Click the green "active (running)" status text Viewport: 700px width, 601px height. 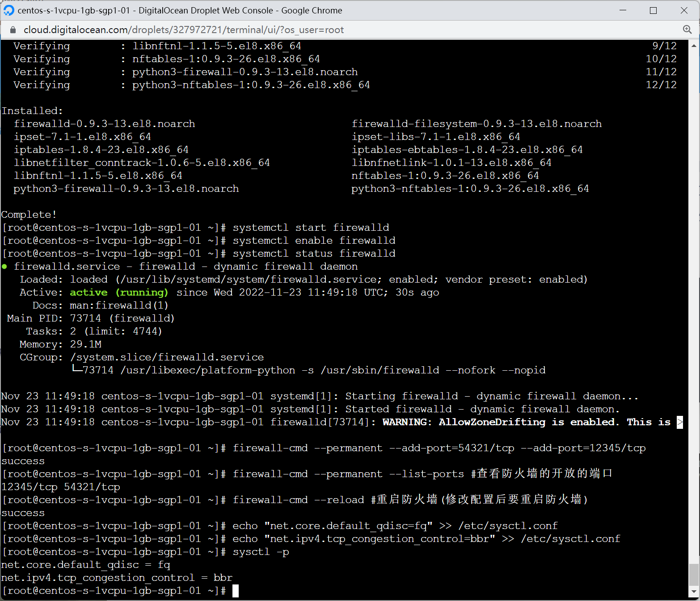pos(119,292)
